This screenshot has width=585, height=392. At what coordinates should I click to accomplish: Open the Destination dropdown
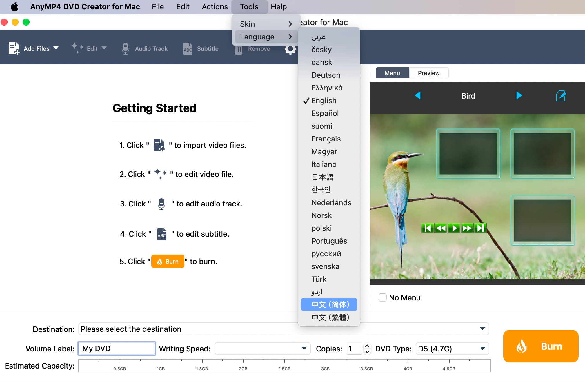click(482, 329)
